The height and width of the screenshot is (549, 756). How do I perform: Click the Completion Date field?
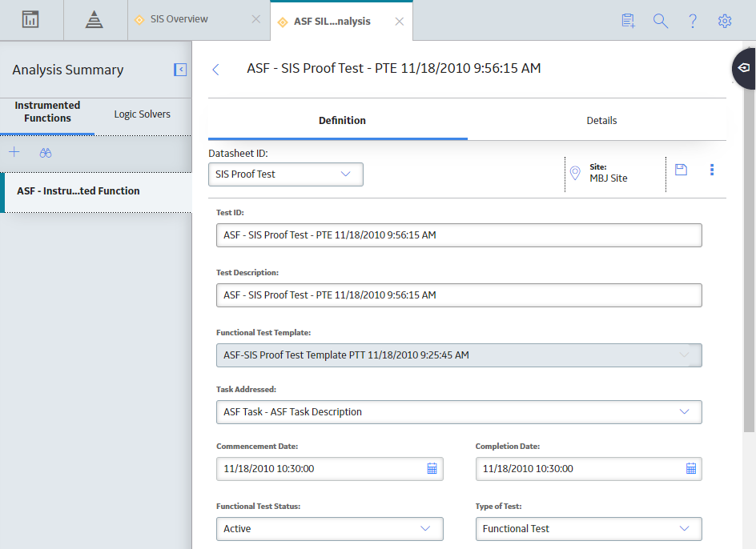589,469
